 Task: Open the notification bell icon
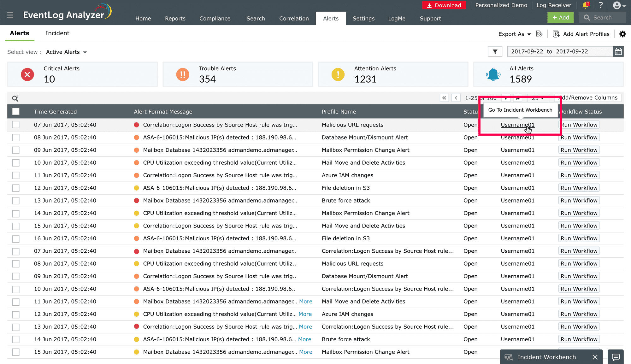[x=585, y=5]
